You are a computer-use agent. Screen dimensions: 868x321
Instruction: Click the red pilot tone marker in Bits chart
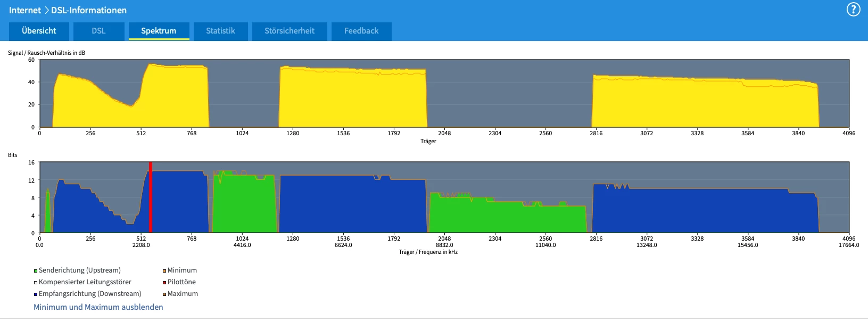click(151, 197)
